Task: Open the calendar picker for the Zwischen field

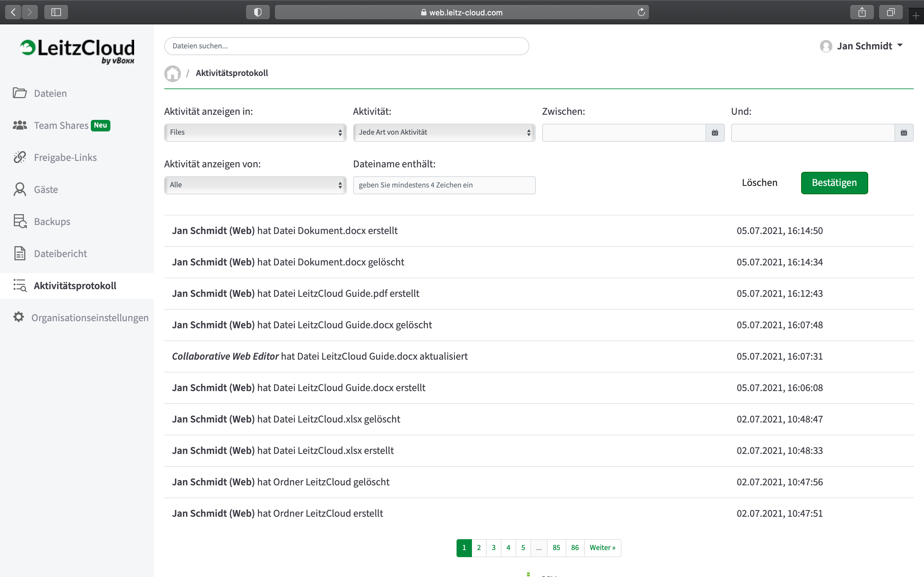Action: pyautogui.click(x=715, y=132)
